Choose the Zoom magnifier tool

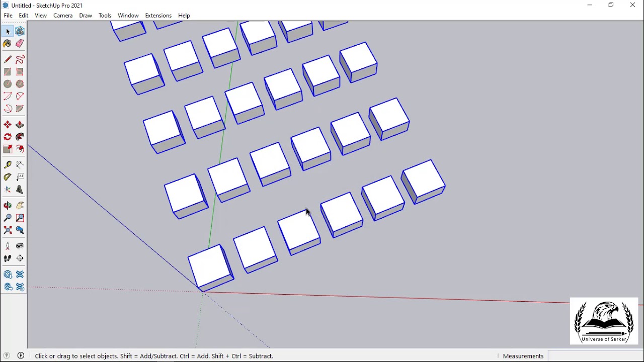coord(8,218)
